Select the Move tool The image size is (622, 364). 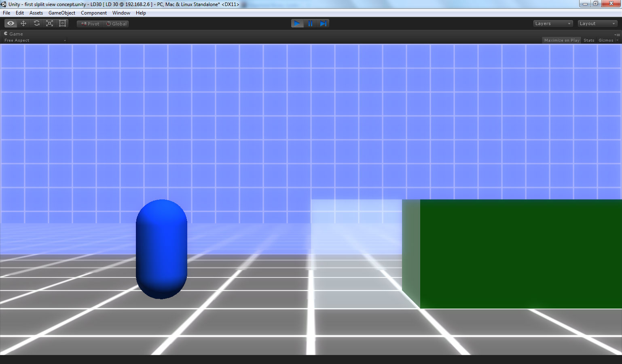[x=23, y=23]
